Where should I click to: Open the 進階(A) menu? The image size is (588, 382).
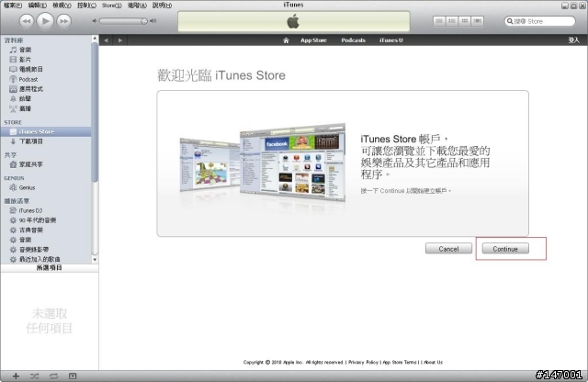[137, 6]
